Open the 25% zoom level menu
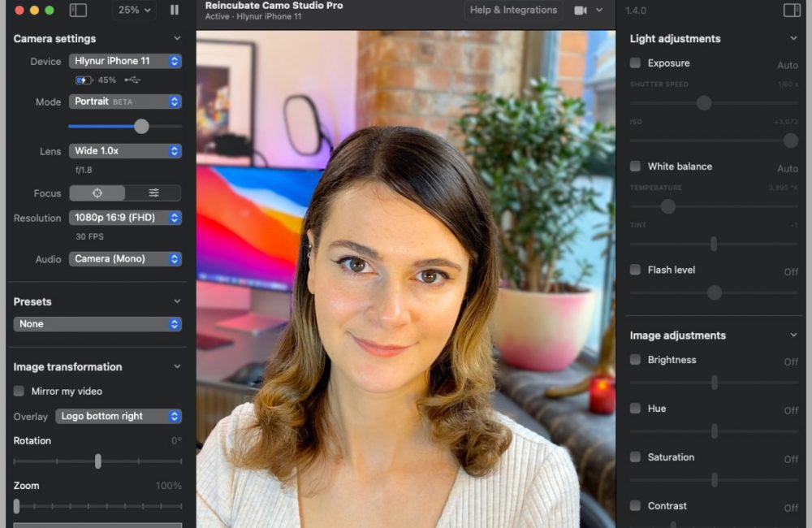The image size is (812, 528). tap(134, 11)
